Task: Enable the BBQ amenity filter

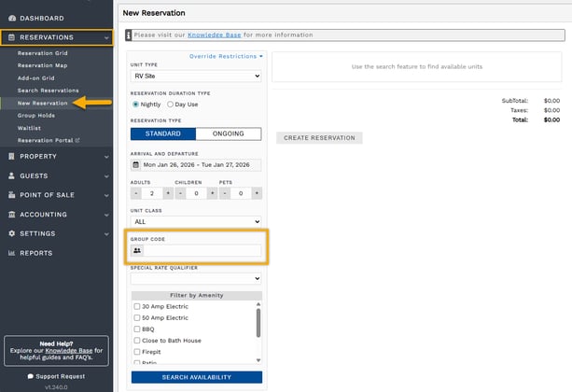Action: [136, 329]
